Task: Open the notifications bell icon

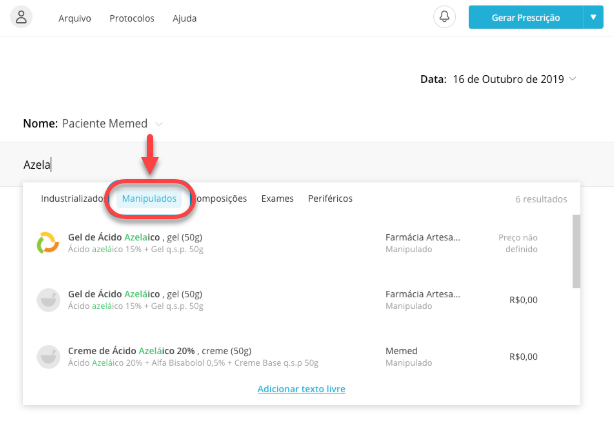Action: point(444,17)
